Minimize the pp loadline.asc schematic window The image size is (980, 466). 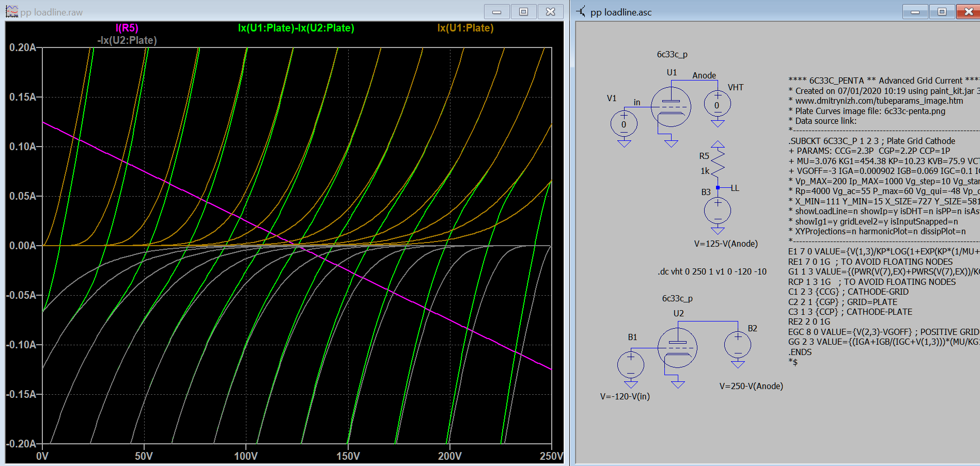point(915,11)
